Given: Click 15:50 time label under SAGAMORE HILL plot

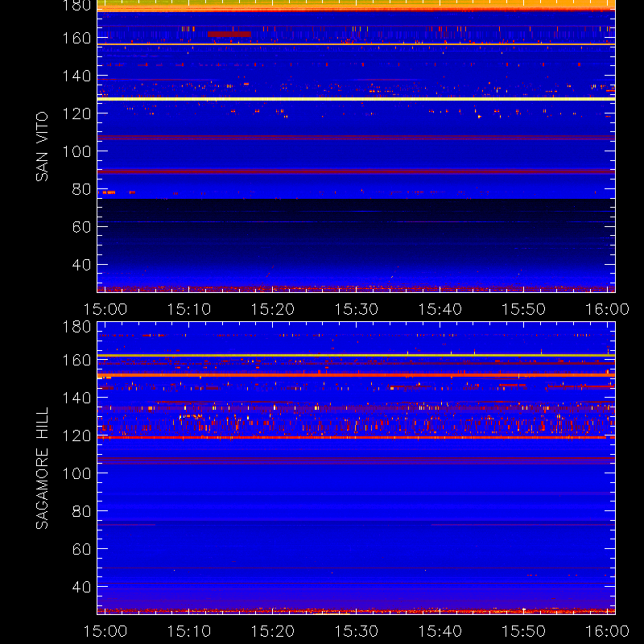Looking at the screenshot, I should (x=524, y=631).
